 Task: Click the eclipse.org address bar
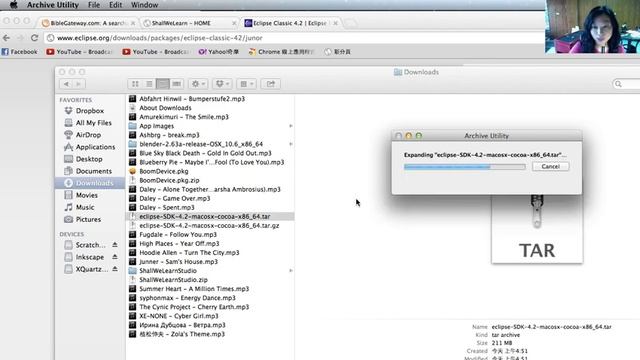[x=294, y=38]
